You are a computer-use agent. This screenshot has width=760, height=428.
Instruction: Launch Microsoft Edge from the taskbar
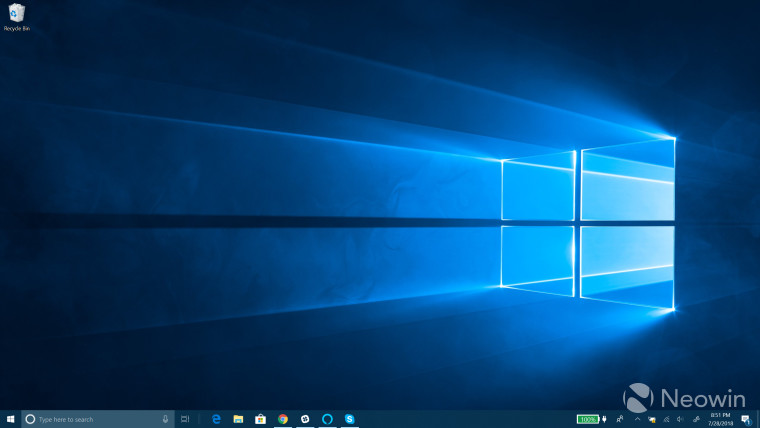(216, 419)
